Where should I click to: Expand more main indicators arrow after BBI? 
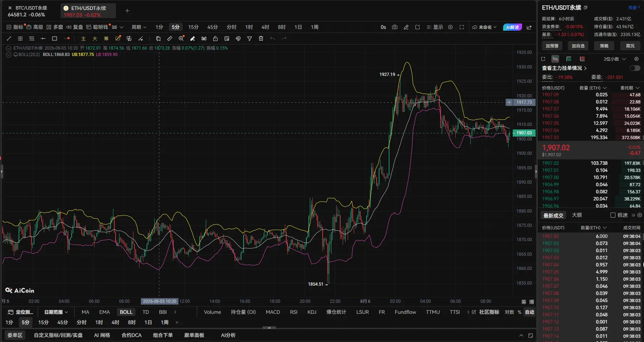[x=175, y=312]
